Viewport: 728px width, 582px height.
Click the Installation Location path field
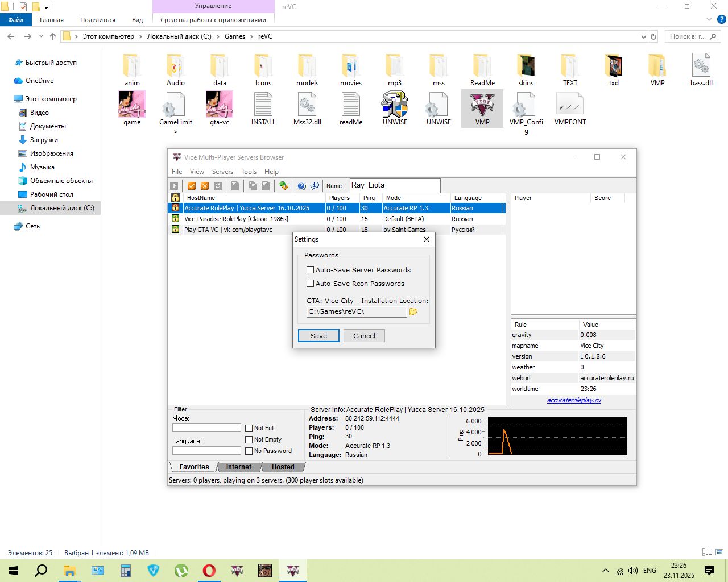(357, 311)
